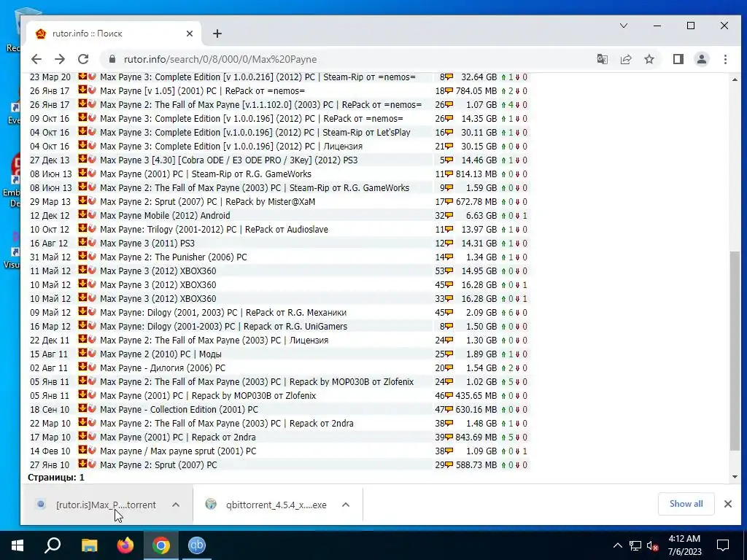Open Max Payne 2 Repack by MOP030B link
The width and height of the screenshot is (747, 560).
[x=257, y=381]
